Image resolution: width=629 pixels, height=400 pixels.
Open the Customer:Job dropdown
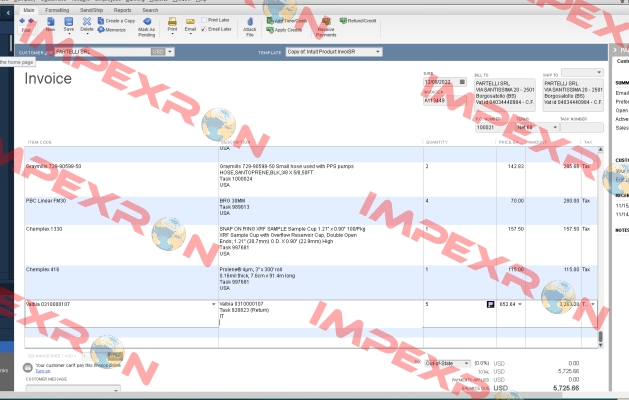pyautogui.click(x=170, y=52)
